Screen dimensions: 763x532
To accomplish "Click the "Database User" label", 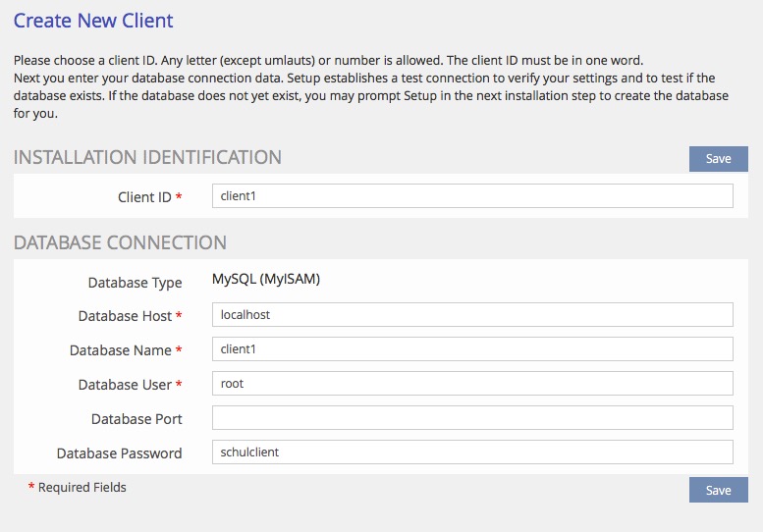I will (122, 385).
